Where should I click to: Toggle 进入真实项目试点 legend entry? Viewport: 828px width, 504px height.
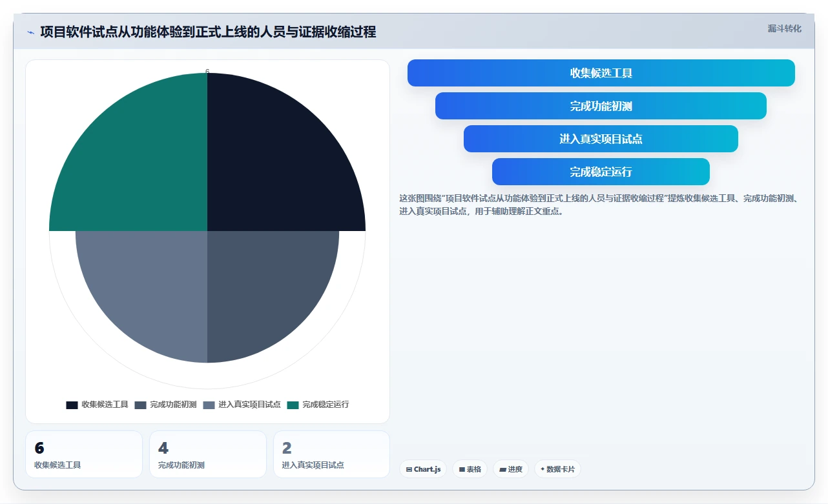coord(242,405)
